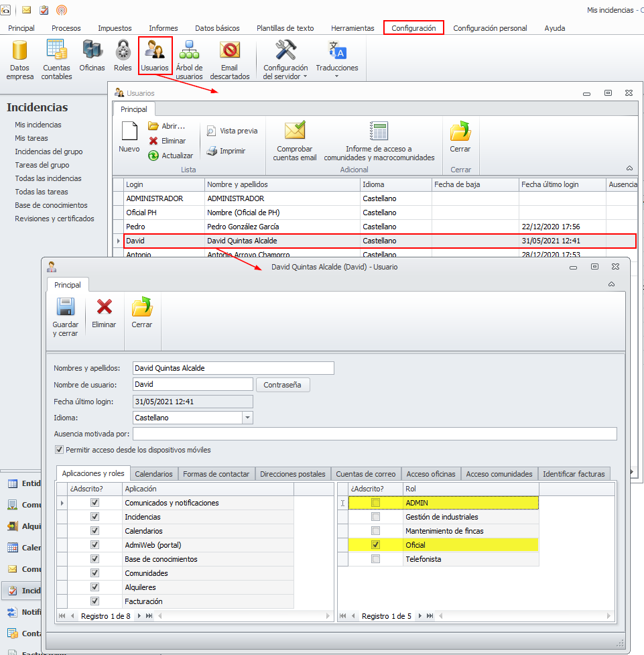Click the envelope icon in the quick-access bar
The height and width of the screenshot is (655, 644).
26,10
